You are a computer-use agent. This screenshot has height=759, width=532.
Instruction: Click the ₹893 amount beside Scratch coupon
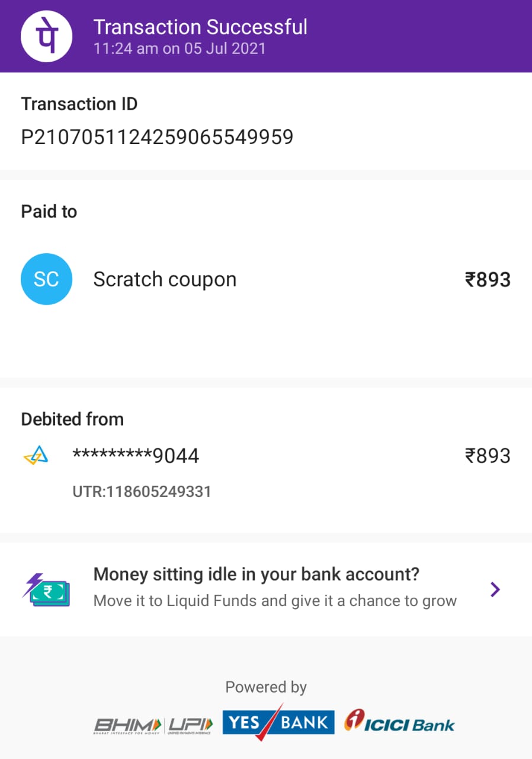point(488,279)
